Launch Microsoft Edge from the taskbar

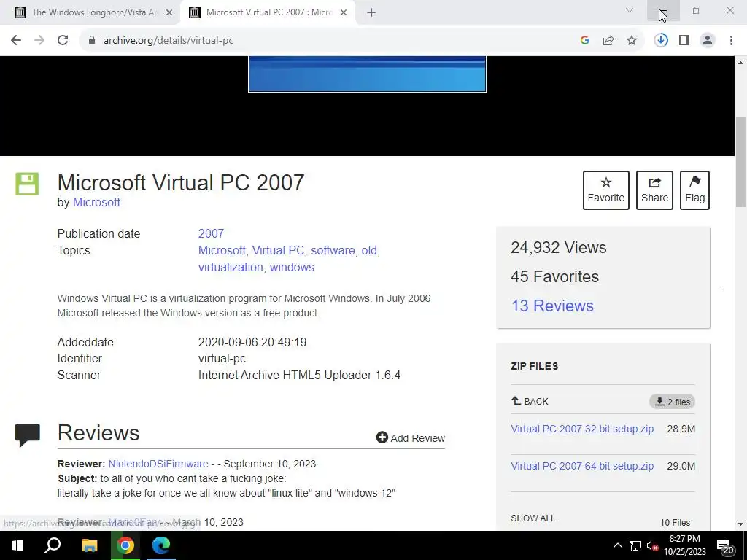161,545
